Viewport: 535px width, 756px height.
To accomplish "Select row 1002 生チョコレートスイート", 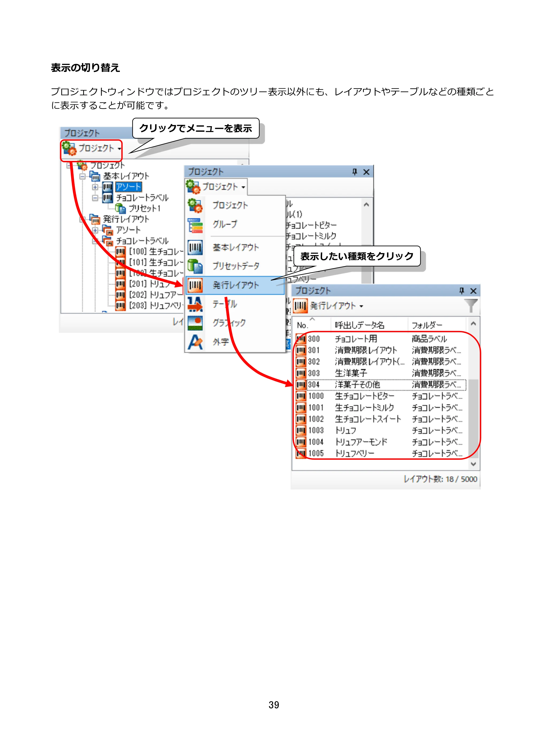I will pyautogui.click(x=380, y=419).
